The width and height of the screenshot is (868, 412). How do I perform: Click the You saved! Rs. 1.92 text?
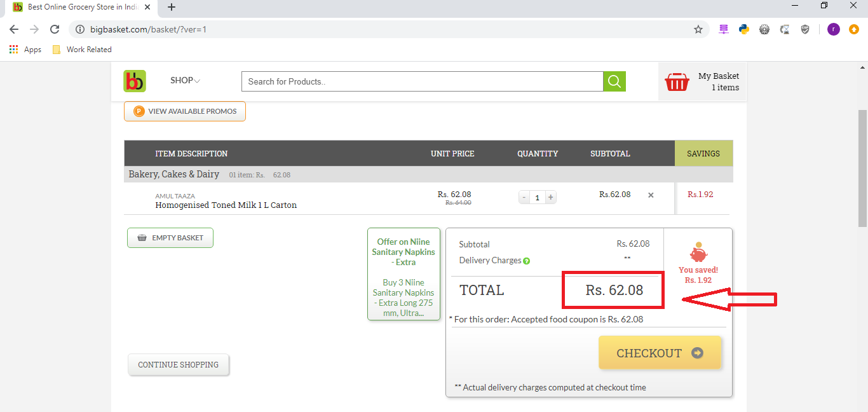click(698, 275)
